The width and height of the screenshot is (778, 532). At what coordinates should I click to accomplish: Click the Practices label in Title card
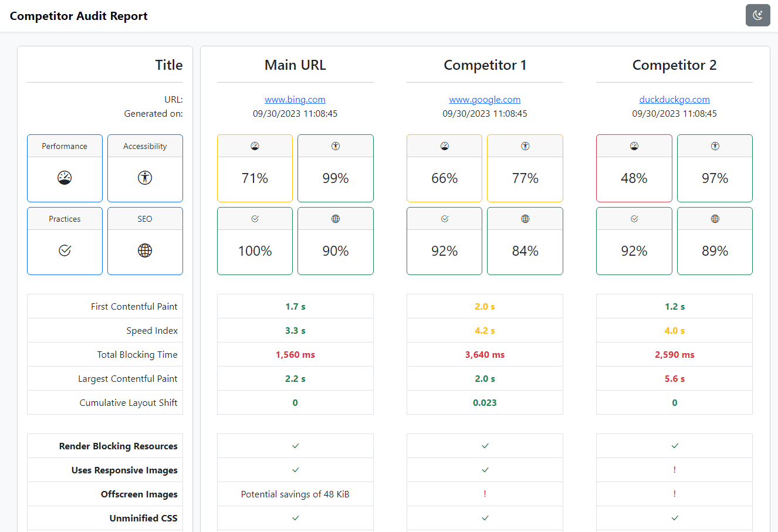coord(65,219)
